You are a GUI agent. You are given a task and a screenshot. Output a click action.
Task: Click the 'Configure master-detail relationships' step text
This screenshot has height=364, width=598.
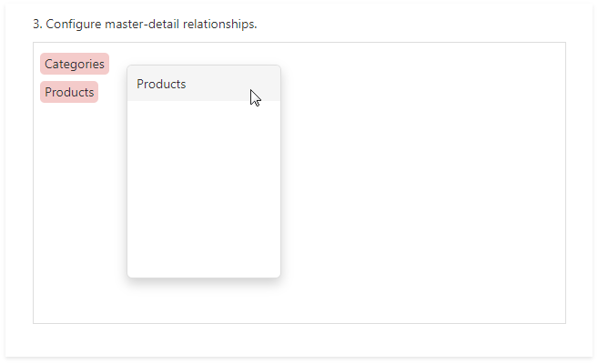pos(145,24)
